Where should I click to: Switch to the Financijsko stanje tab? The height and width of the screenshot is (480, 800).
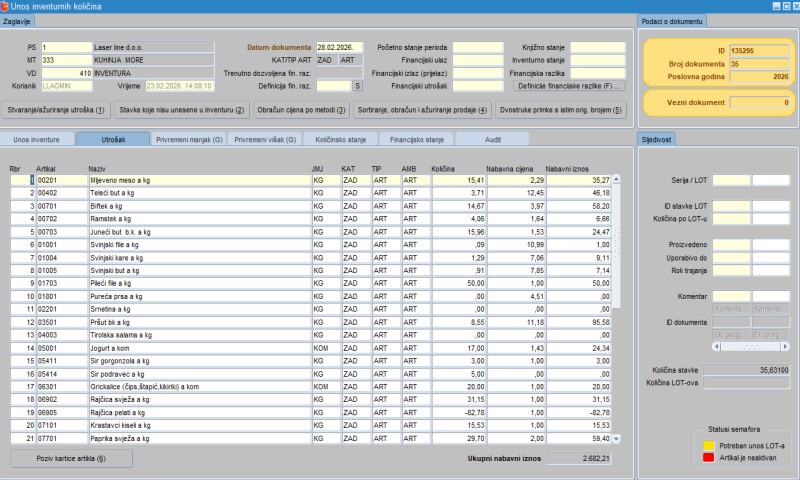(417, 139)
